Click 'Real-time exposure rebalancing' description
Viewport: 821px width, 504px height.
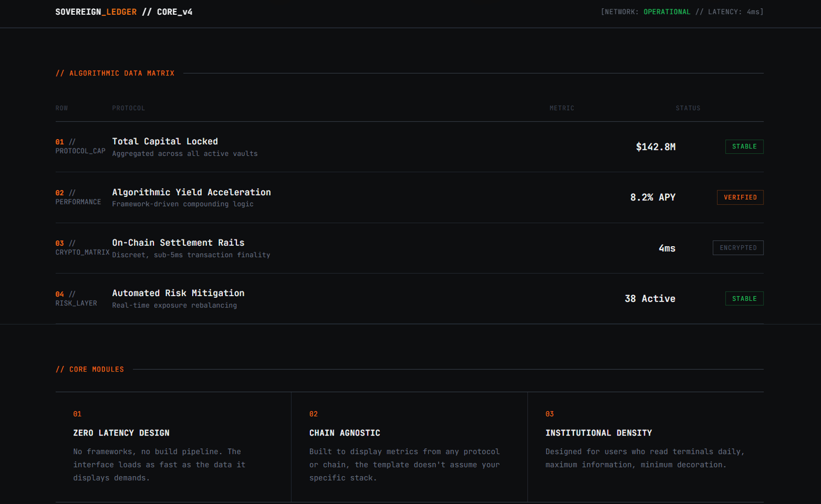click(175, 305)
